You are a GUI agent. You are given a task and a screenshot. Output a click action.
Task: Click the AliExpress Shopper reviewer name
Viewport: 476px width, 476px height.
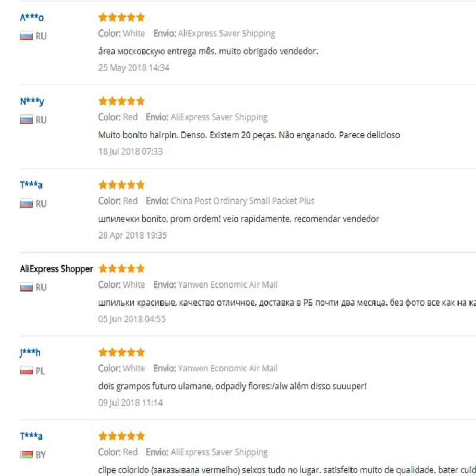click(x=57, y=269)
